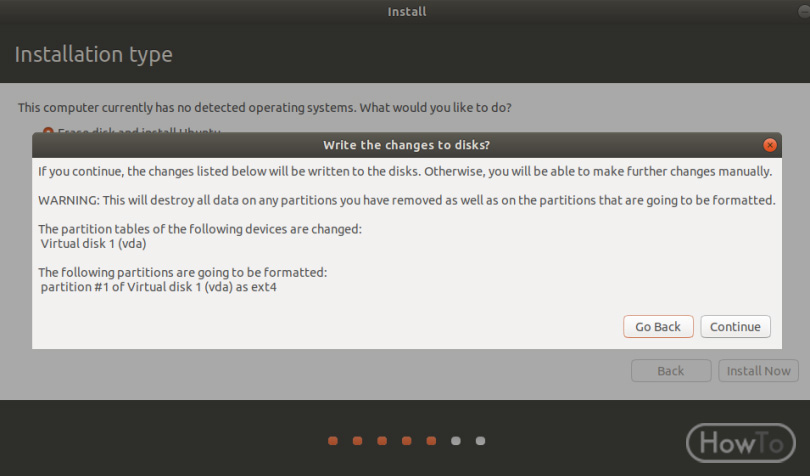Click the fifth orange progress dot
Image resolution: width=810 pixels, height=476 pixels.
pyautogui.click(x=431, y=441)
